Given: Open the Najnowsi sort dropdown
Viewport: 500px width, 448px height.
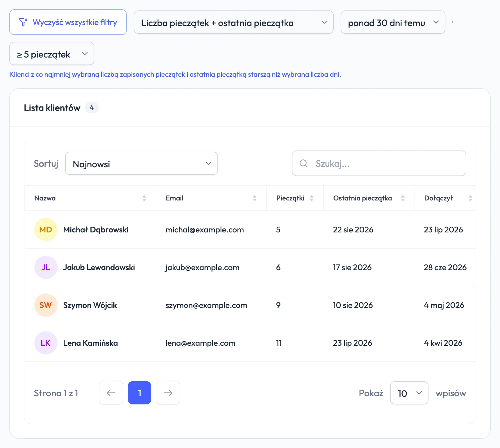Looking at the screenshot, I should pyautogui.click(x=142, y=163).
